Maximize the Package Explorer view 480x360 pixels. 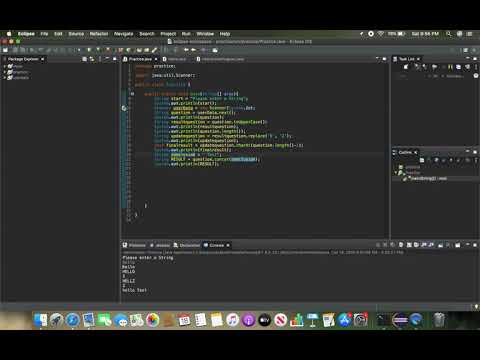point(115,59)
